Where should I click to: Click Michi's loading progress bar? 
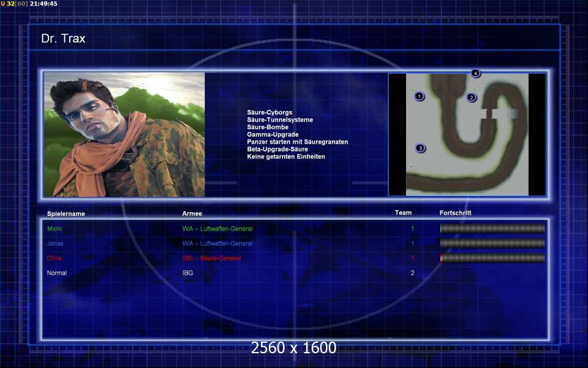[492, 229]
